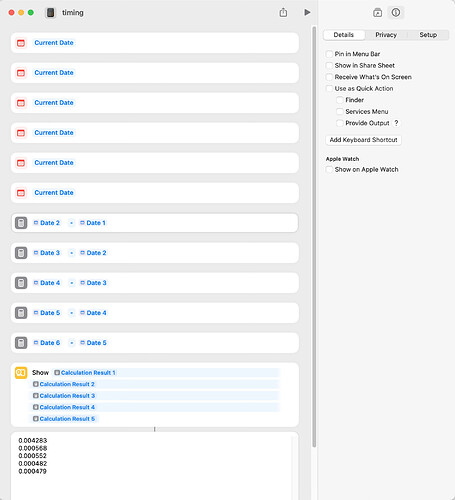Click Add Keyboard Shortcut button
Viewport: 455px width, 500px height.
(363, 140)
